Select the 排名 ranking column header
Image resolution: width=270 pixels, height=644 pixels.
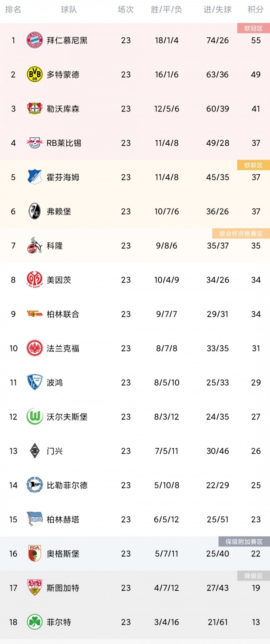coord(13,10)
